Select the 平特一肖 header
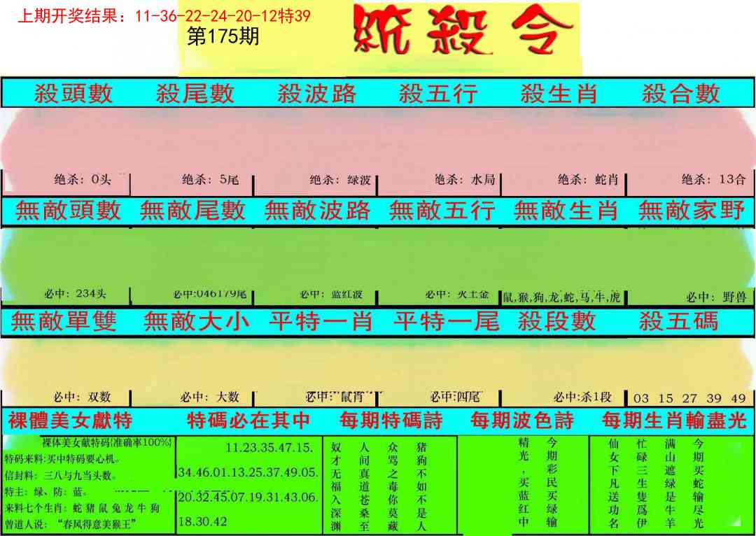Image resolution: width=756 pixels, height=536 pixels. point(321,321)
